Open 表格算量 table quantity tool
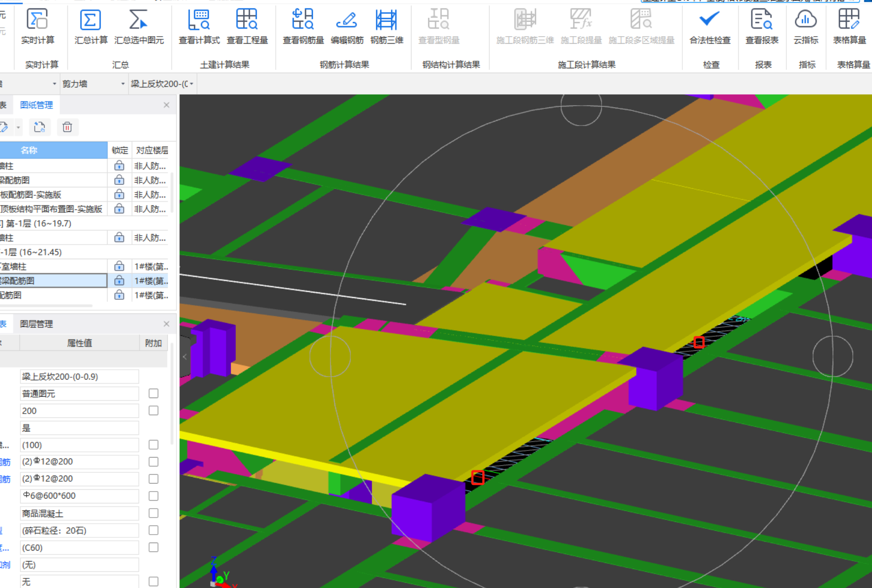 (850, 27)
